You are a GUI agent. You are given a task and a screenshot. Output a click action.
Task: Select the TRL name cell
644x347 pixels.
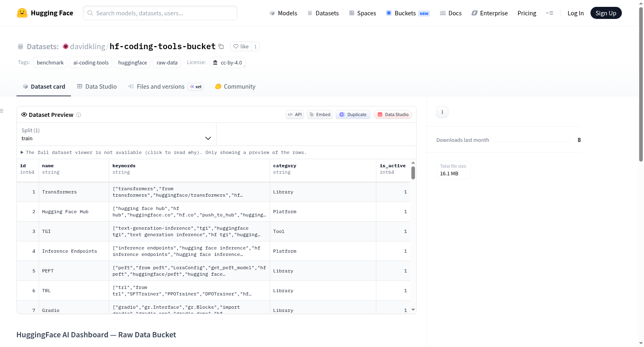(74, 291)
